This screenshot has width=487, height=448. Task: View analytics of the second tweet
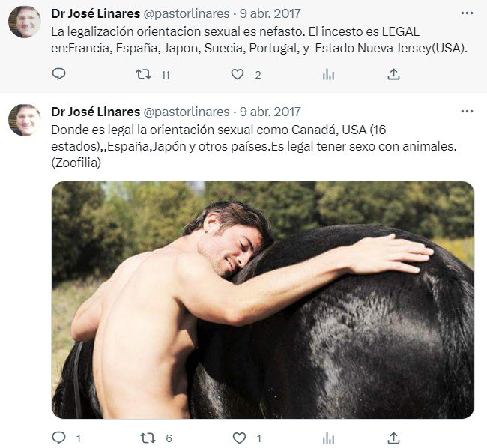click(328, 438)
